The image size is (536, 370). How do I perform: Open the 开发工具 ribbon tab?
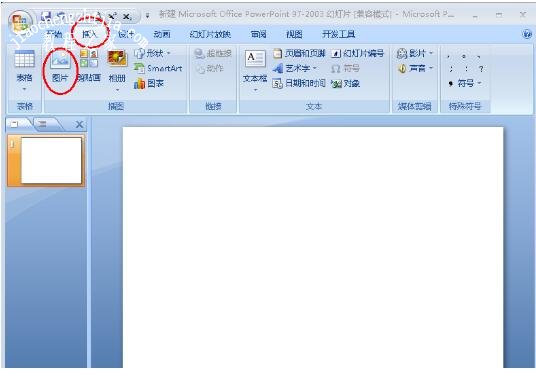tap(338, 34)
